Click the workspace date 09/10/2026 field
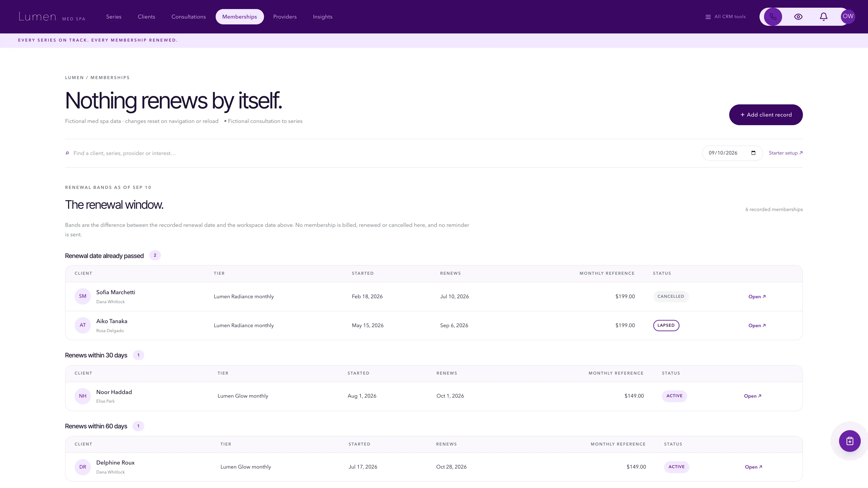 tap(732, 153)
